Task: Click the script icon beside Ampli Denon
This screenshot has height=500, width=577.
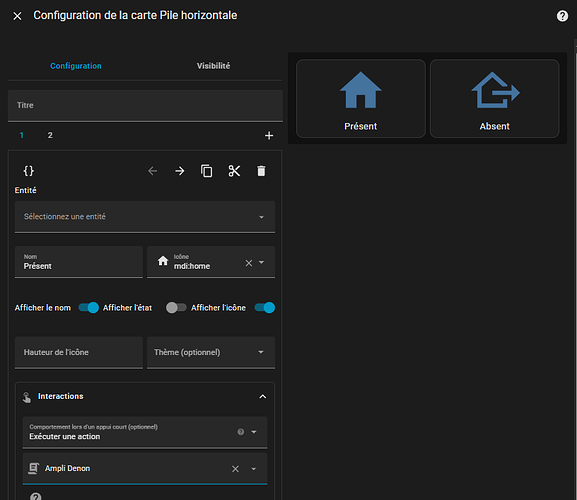Action: point(33,468)
